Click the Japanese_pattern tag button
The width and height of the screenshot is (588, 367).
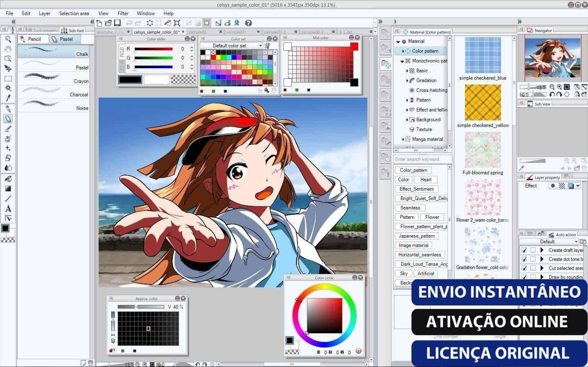click(x=417, y=236)
